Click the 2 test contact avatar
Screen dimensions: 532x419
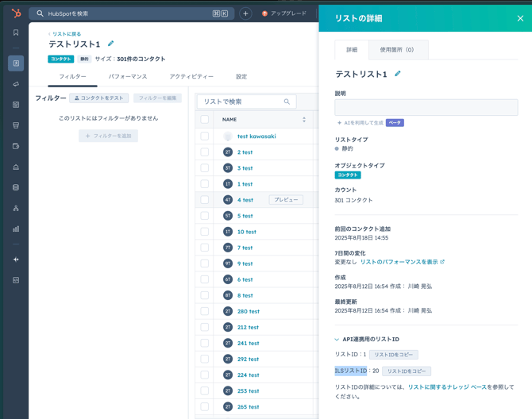[x=228, y=152]
